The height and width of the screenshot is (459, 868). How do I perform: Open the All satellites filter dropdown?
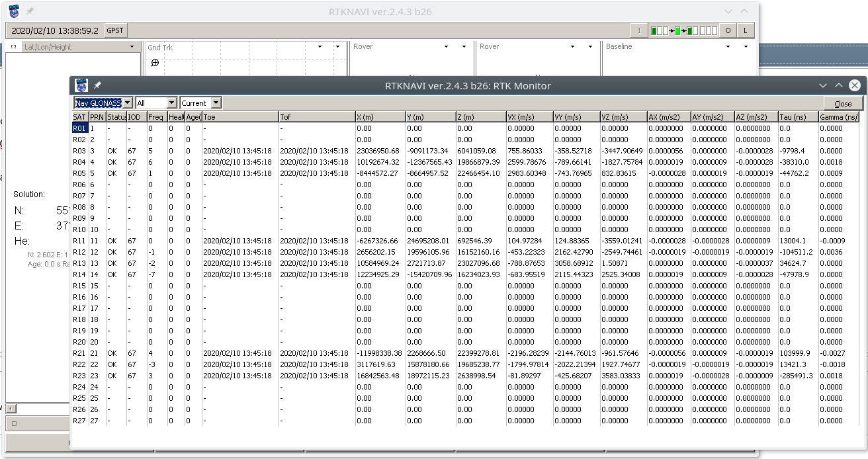point(171,103)
